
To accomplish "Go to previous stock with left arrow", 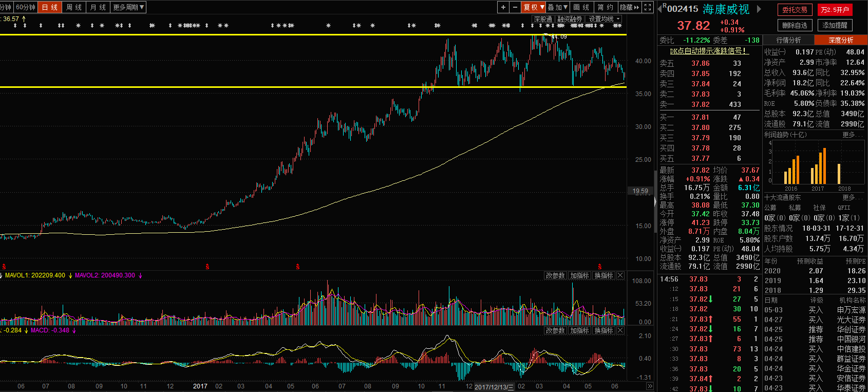I will (x=661, y=8).
